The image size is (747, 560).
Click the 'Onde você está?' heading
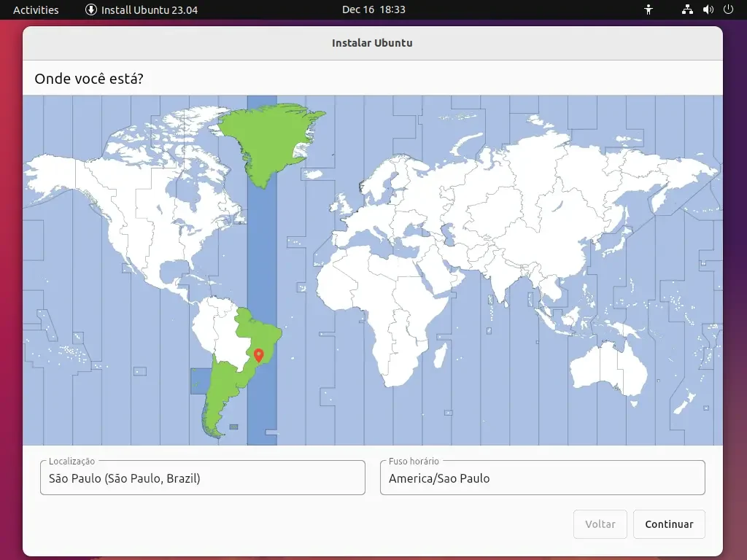[88, 79]
